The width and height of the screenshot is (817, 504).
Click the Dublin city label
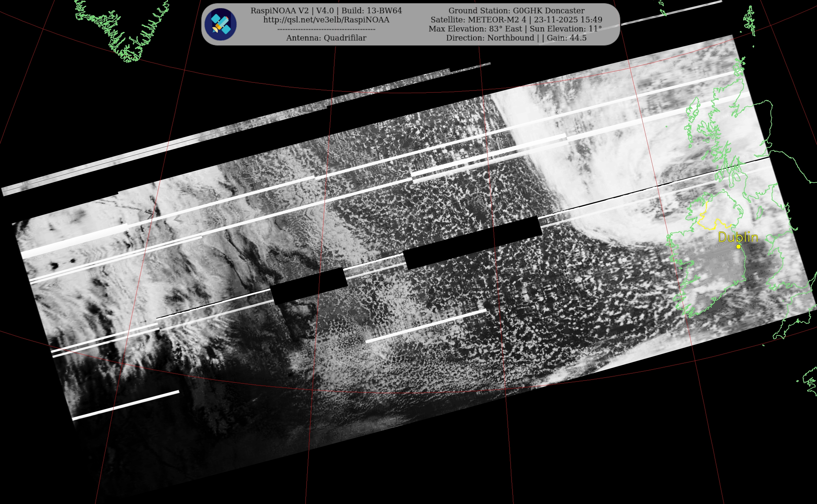tap(738, 237)
